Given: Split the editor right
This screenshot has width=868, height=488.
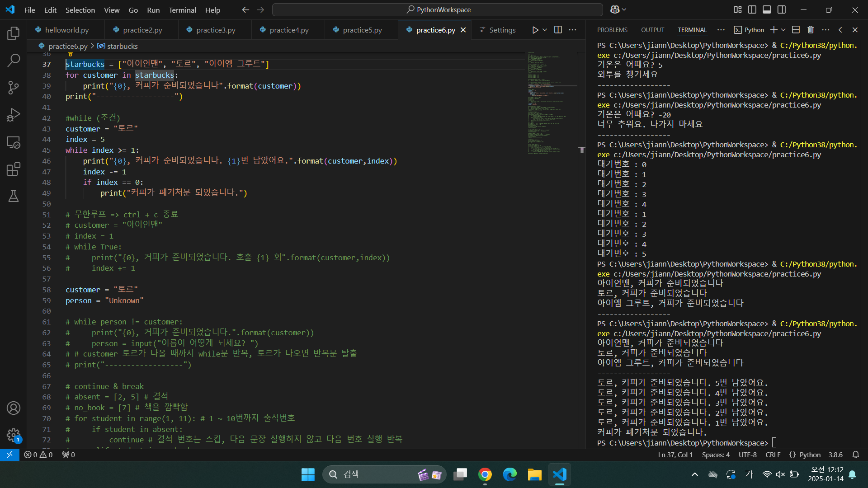Looking at the screenshot, I should (558, 30).
